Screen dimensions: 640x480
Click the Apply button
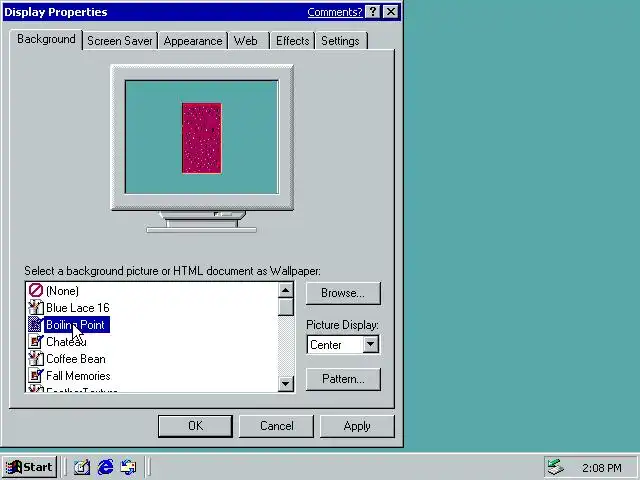357,426
